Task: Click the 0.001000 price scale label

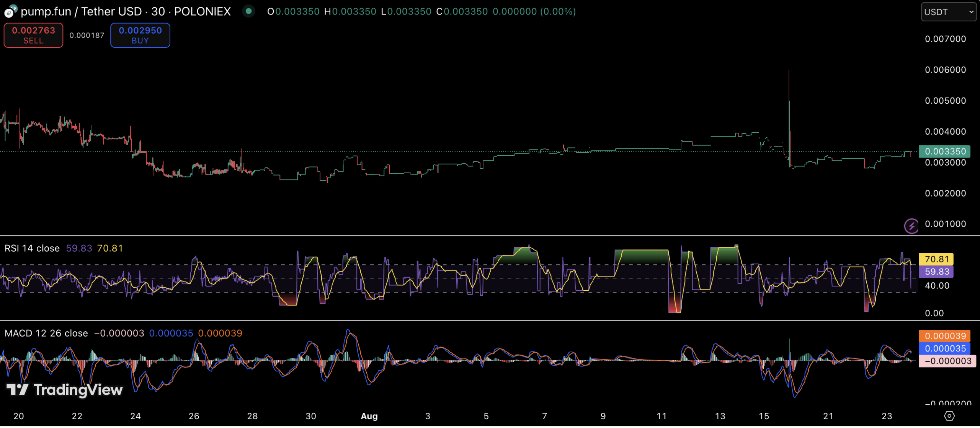Action: click(x=945, y=225)
